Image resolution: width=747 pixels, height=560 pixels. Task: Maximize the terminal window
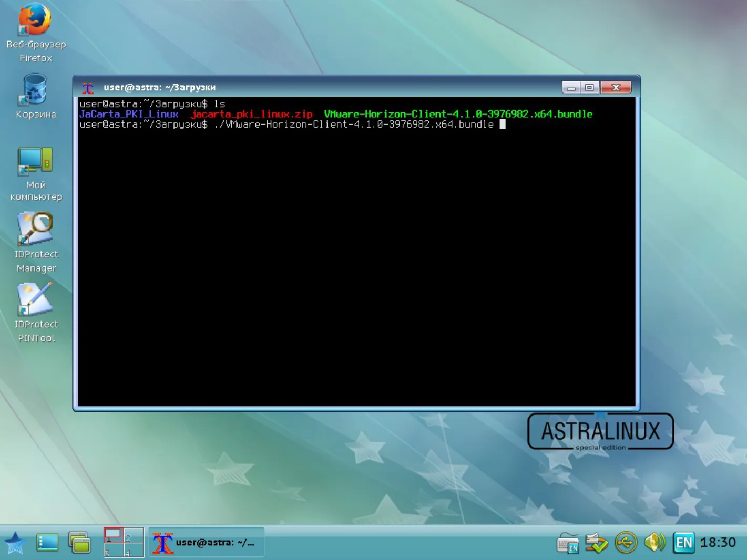coord(589,88)
